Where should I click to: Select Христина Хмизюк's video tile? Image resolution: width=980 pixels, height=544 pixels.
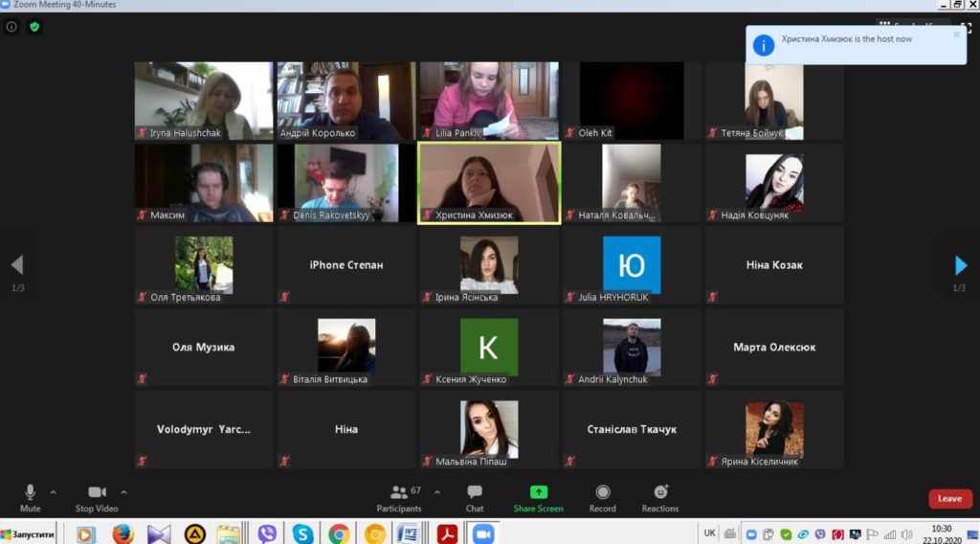pyautogui.click(x=489, y=183)
